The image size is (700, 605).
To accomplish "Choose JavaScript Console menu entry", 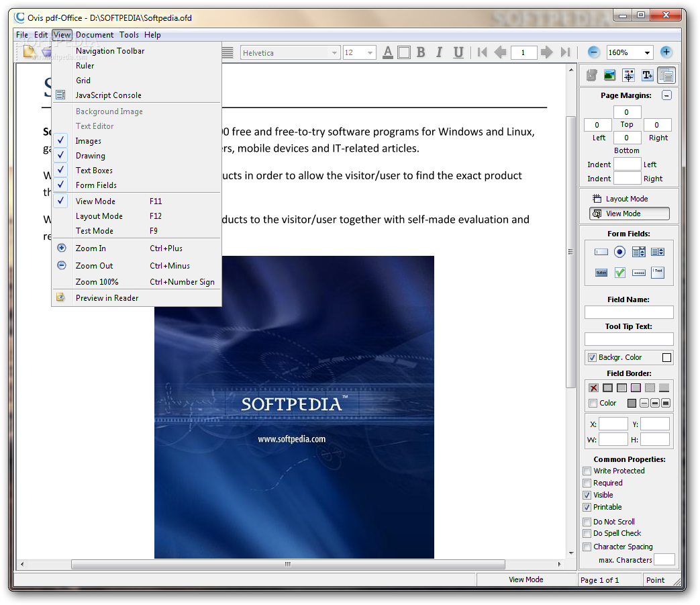I will click(137, 95).
